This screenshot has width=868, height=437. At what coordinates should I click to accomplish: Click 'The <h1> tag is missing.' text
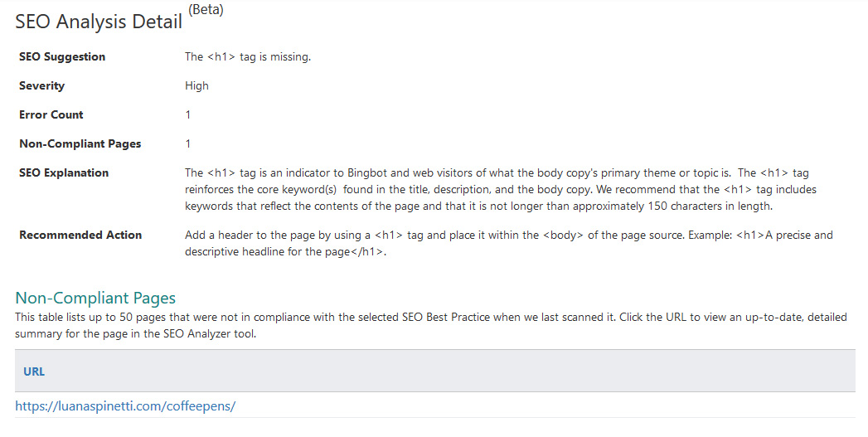248,57
